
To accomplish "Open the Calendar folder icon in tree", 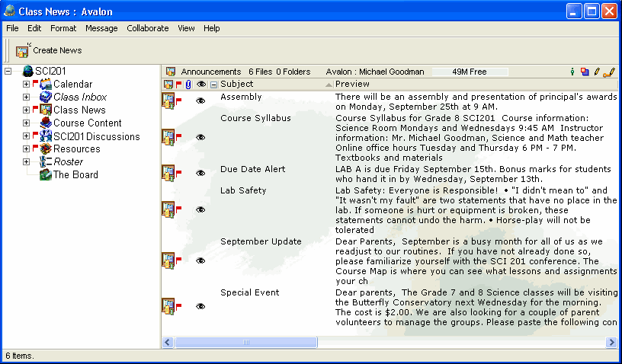I will [46, 85].
